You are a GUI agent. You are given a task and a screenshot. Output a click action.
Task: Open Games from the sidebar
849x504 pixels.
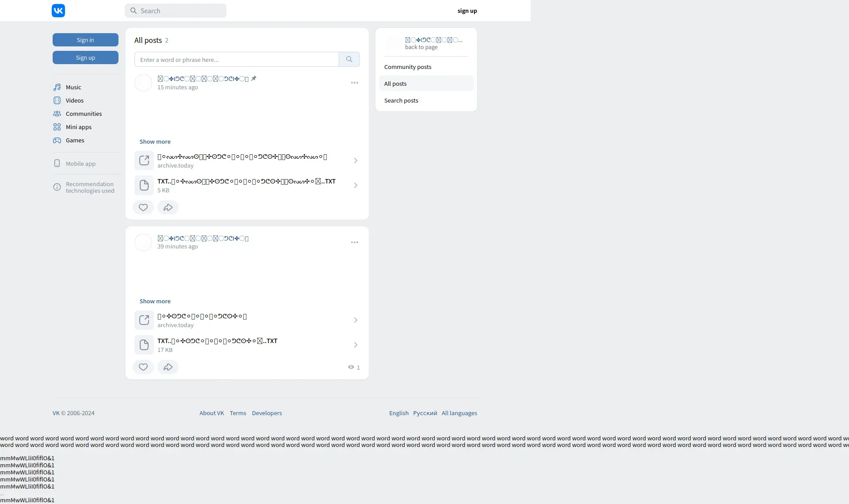[75, 140]
